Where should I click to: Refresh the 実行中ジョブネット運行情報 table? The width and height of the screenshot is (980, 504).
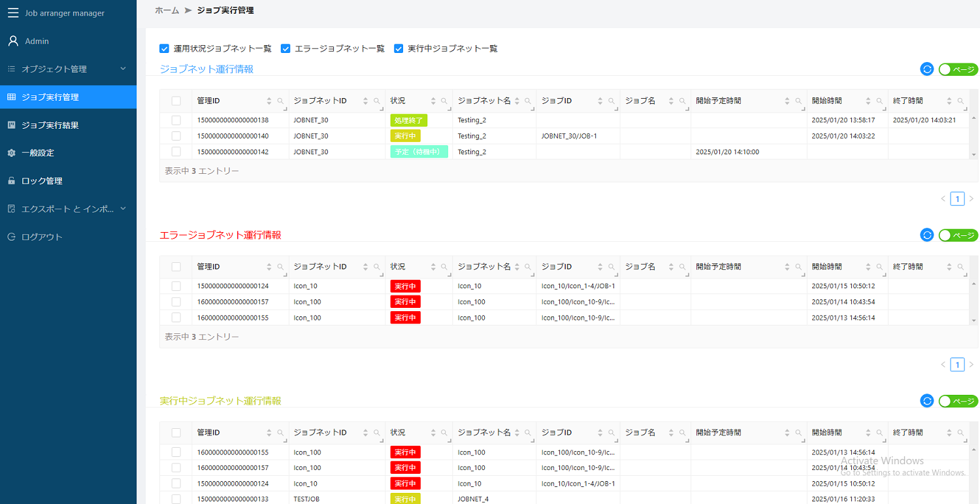coord(926,401)
